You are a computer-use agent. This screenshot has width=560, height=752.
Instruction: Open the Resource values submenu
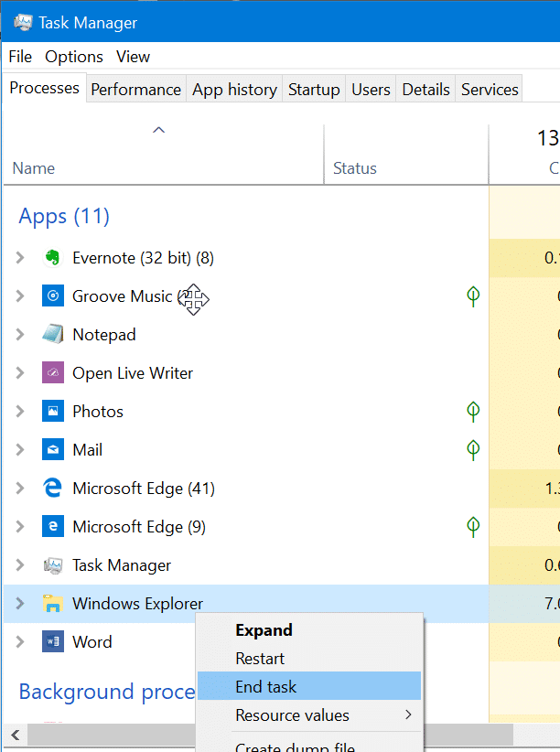tap(309, 715)
